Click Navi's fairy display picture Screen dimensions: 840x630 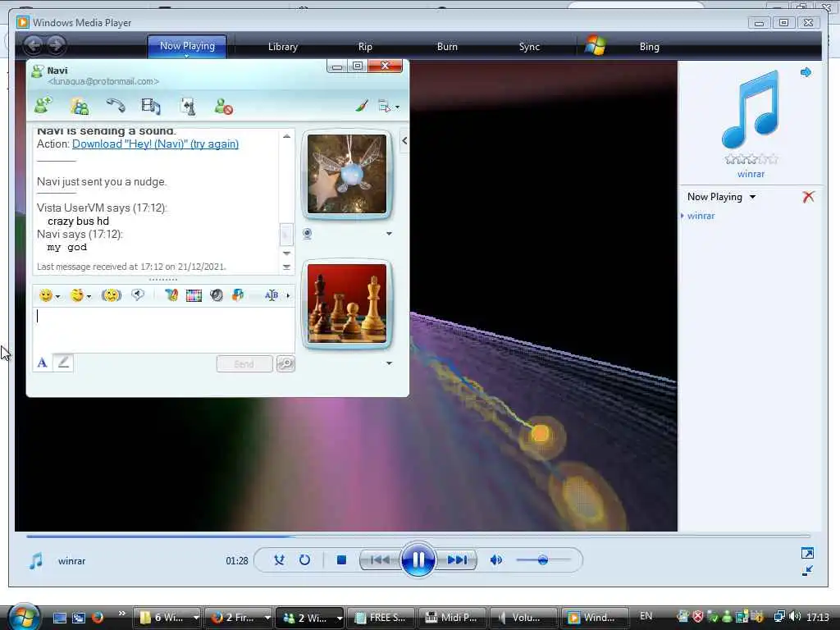click(x=347, y=174)
